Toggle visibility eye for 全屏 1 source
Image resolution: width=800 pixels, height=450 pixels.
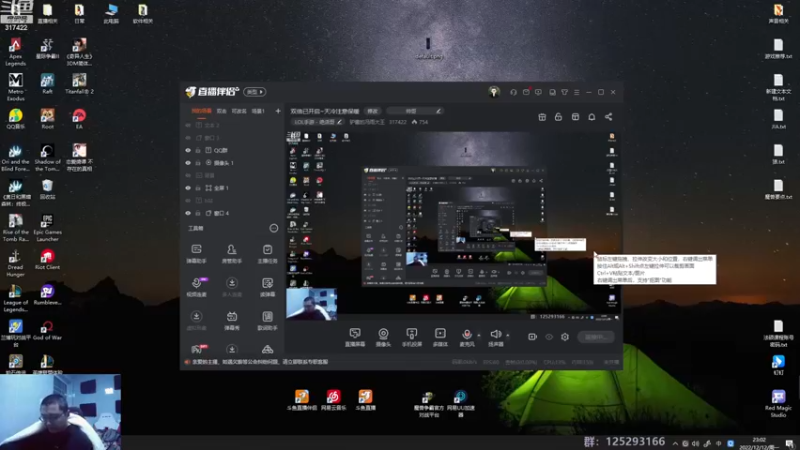[x=188, y=188]
